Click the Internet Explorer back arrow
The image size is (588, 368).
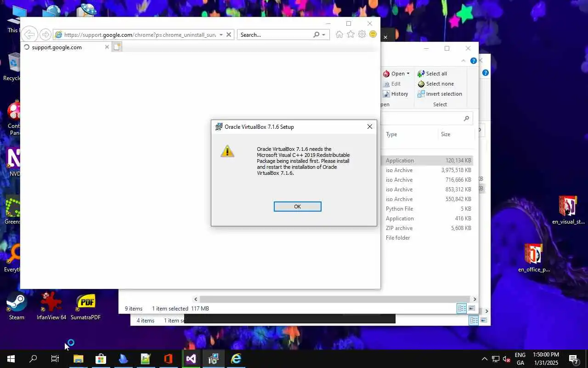[x=29, y=34]
